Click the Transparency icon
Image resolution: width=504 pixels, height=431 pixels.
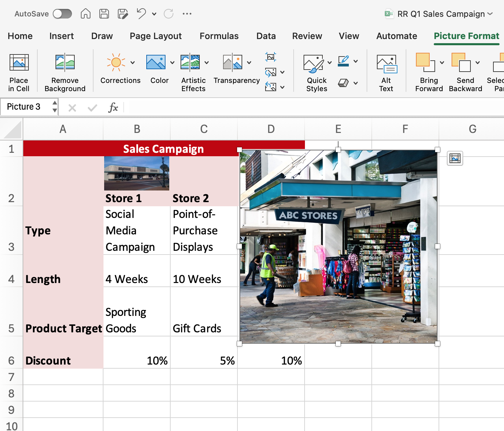(x=233, y=62)
